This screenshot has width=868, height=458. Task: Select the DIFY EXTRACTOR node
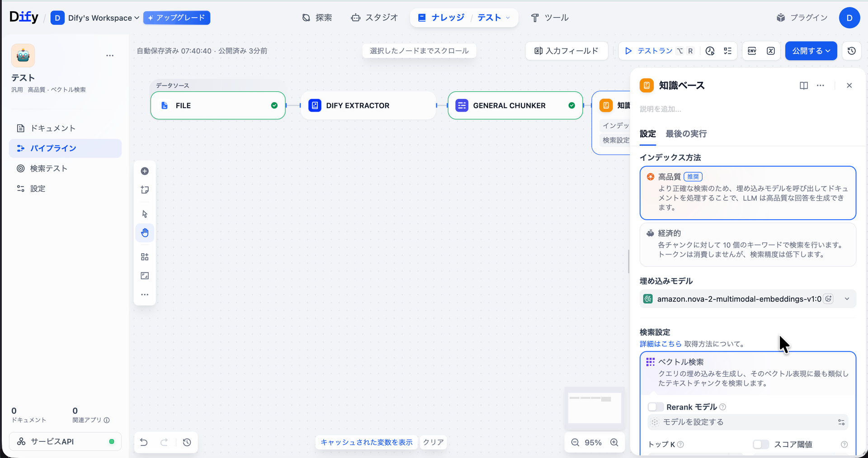[368, 105]
